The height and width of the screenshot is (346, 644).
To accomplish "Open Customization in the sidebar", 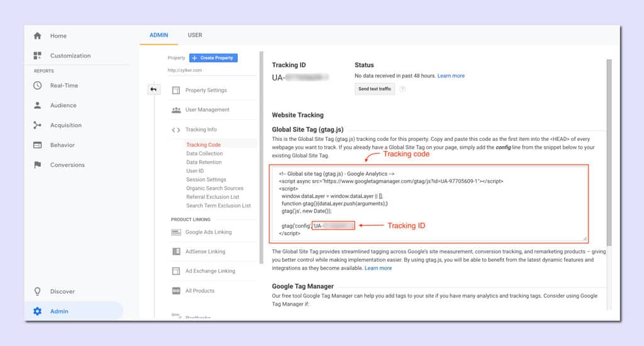I will click(x=70, y=55).
